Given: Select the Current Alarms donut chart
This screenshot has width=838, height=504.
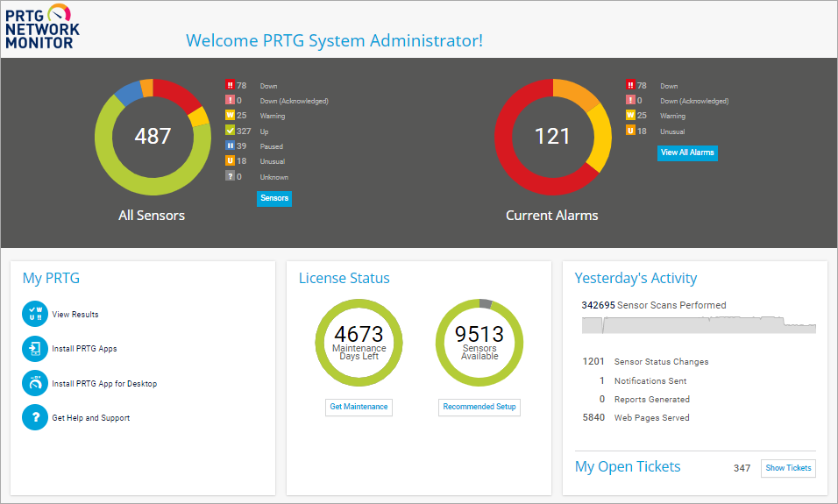Looking at the screenshot, I should coord(552,136).
